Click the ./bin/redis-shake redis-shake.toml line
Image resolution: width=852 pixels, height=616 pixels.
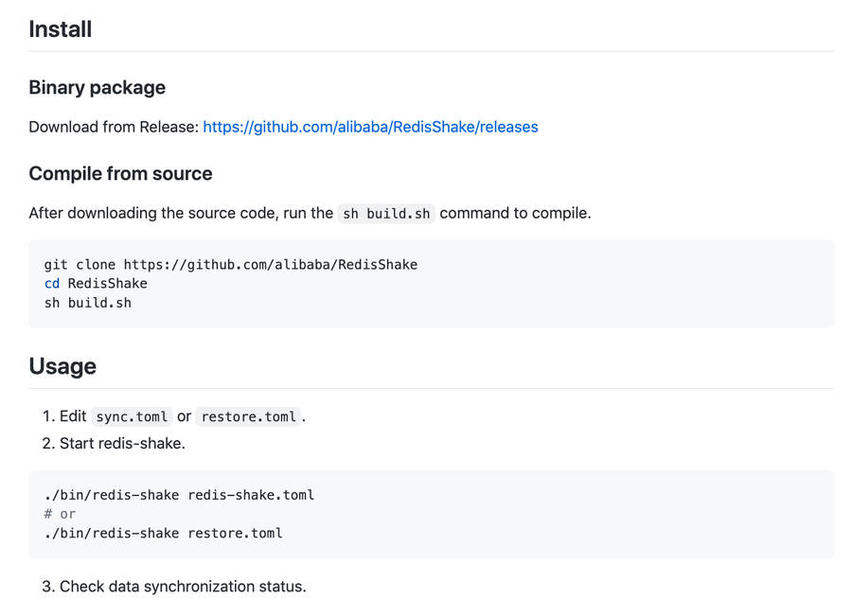(x=178, y=494)
